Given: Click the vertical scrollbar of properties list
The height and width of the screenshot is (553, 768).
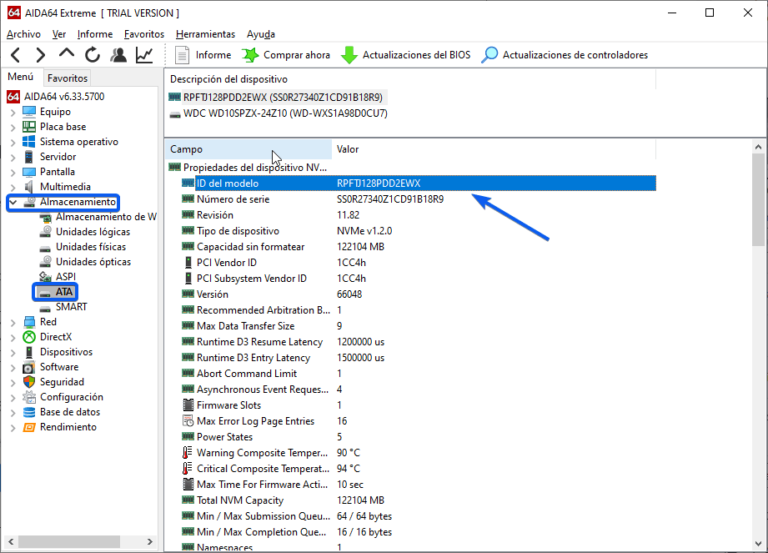Looking at the screenshot, I should [x=758, y=200].
